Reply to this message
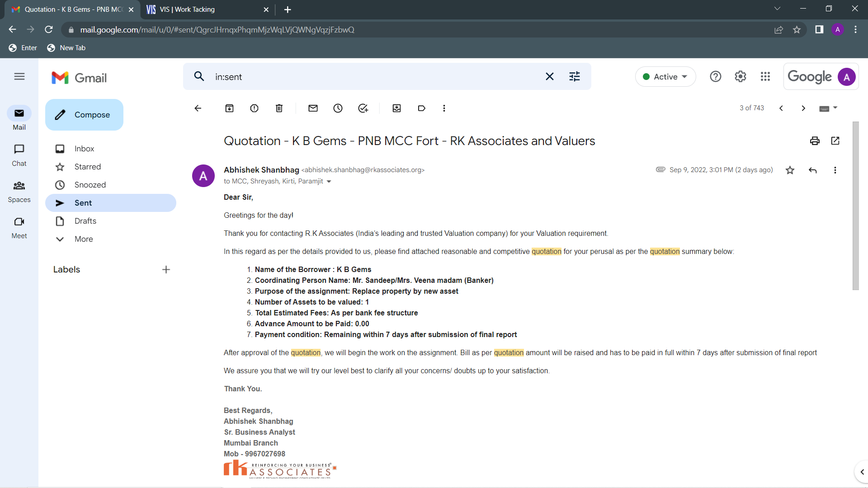This screenshot has width=868, height=488. [812, 170]
